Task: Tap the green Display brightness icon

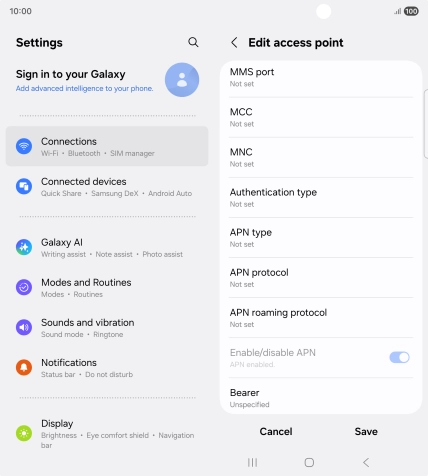Action: [24, 433]
